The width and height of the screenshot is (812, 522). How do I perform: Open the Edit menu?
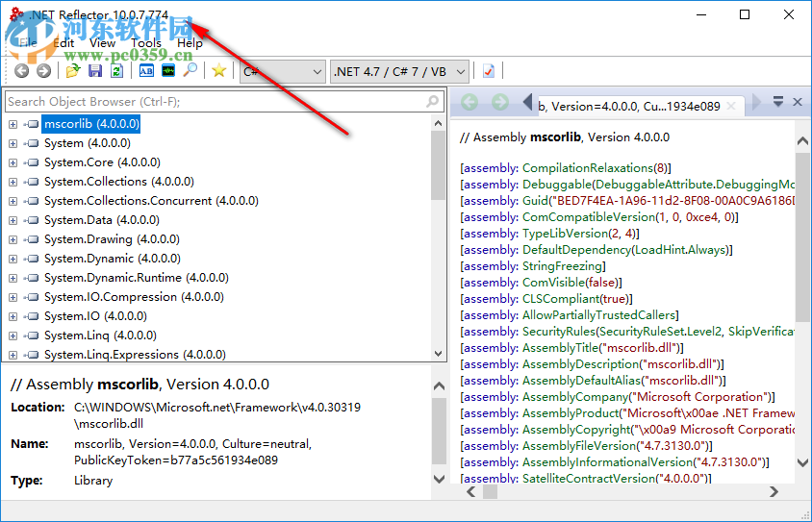64,43
